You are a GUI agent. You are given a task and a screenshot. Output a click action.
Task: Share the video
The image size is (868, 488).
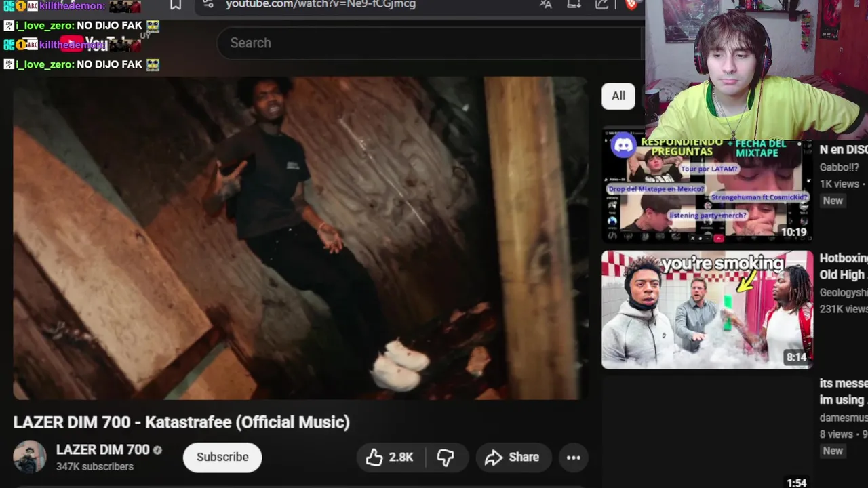(513, 457)
